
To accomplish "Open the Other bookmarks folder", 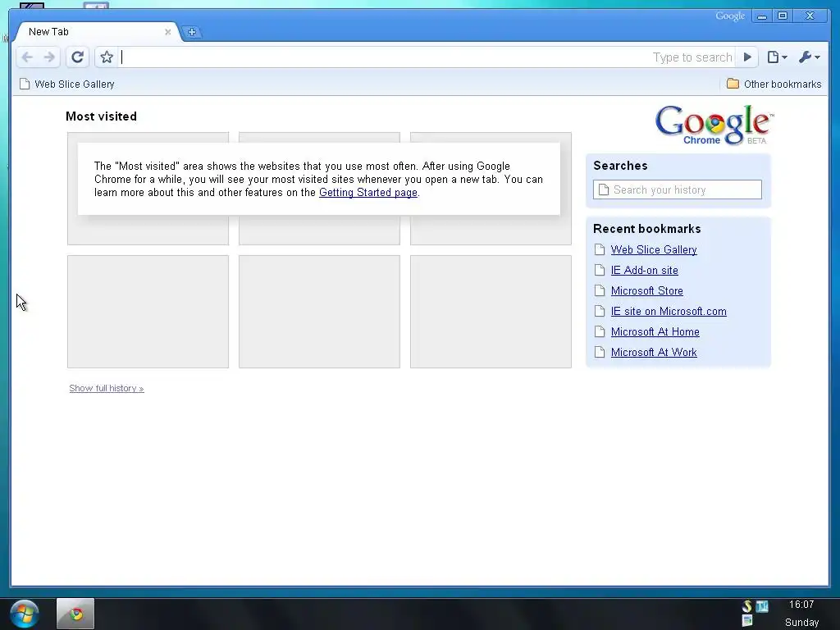I will click(x=774, y=84).
